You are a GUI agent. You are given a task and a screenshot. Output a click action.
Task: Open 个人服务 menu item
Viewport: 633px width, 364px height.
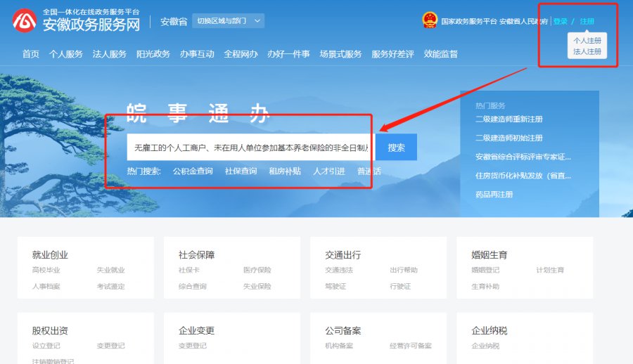click(x=66, y=54)
